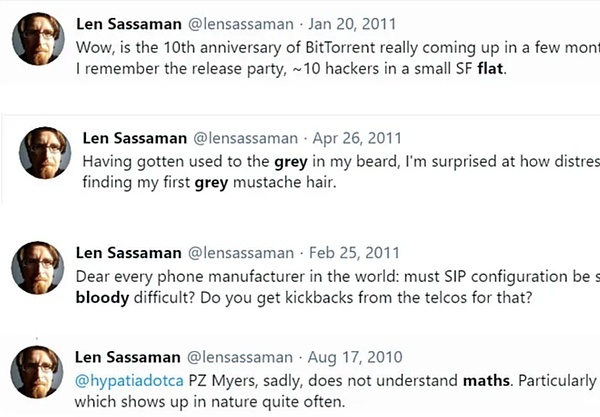Select @lensassaman handle on the maths tweet

click(240, 357)
